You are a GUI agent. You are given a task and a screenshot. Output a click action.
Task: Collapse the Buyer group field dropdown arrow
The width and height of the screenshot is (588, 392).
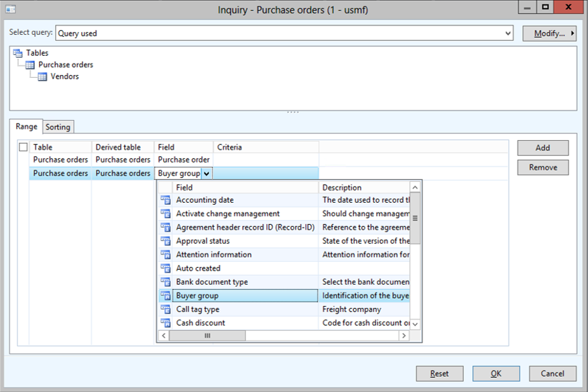coord(207,173)
